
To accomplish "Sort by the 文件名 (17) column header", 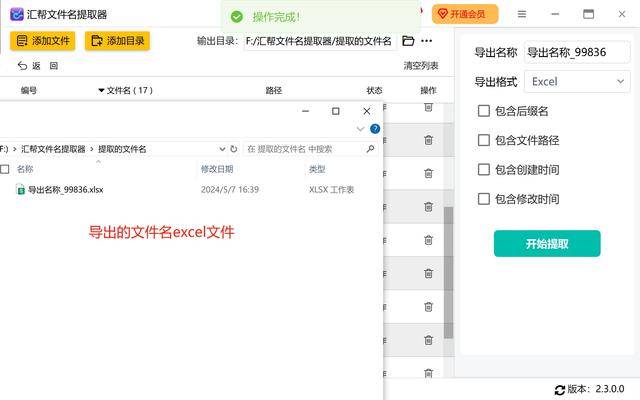I will pyautogui.click(x=126, y=90).
